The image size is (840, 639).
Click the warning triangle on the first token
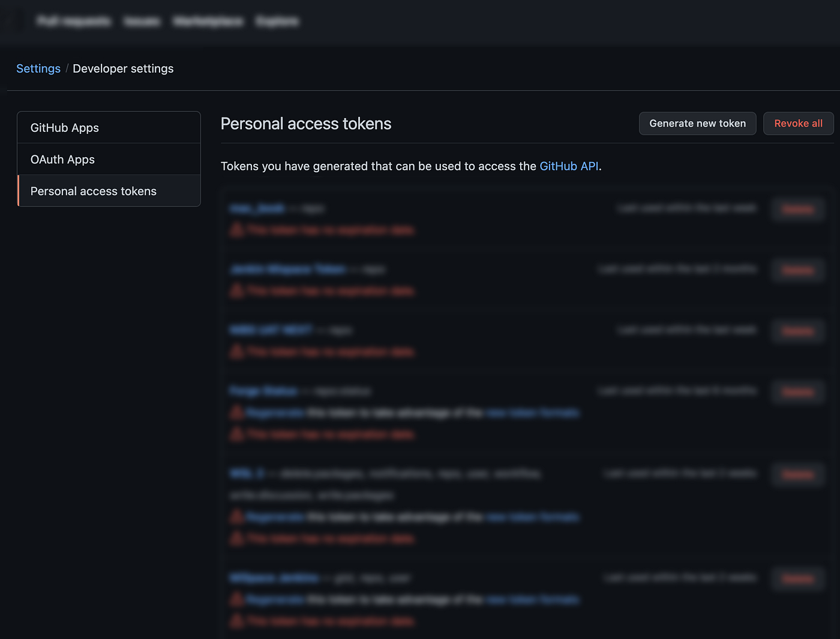236,230
